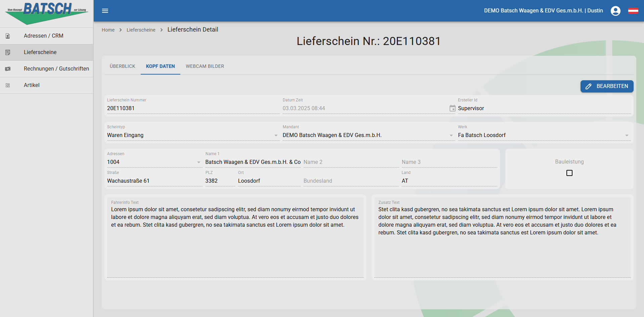Click DEMO Batsch Waagen header user text

[x=543, y=11]
